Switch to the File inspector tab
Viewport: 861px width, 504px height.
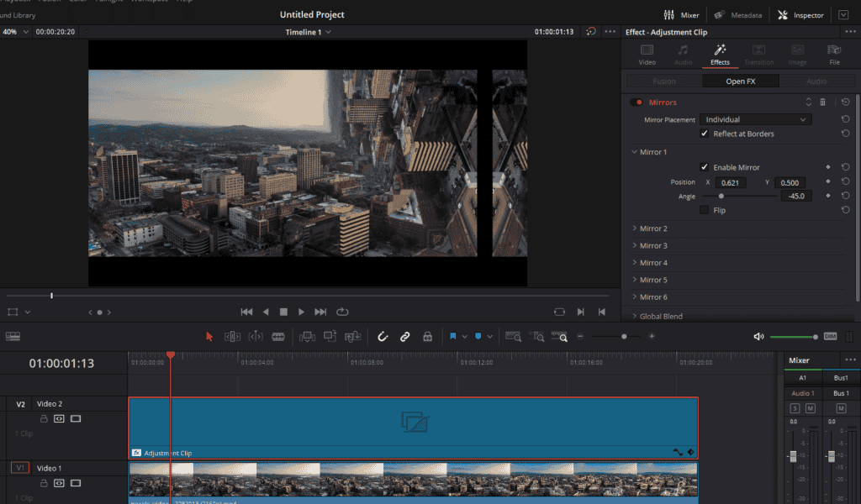[x=834, y=55]
